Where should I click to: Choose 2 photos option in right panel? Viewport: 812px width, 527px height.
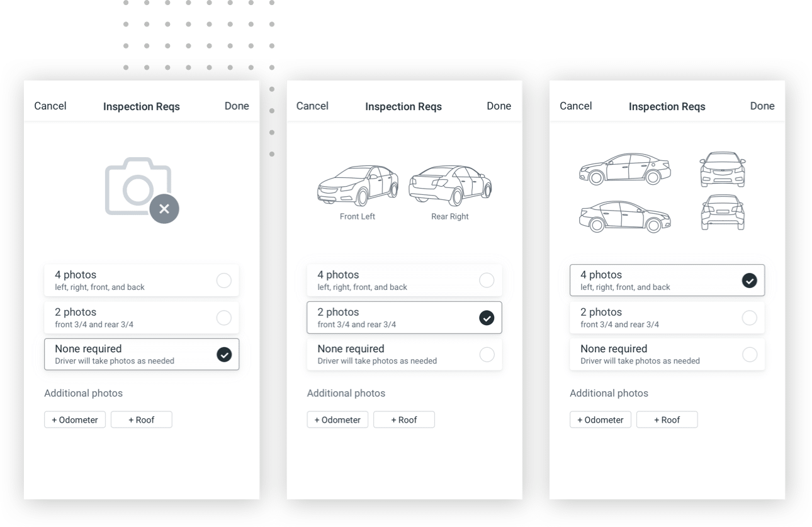(749, 318)
